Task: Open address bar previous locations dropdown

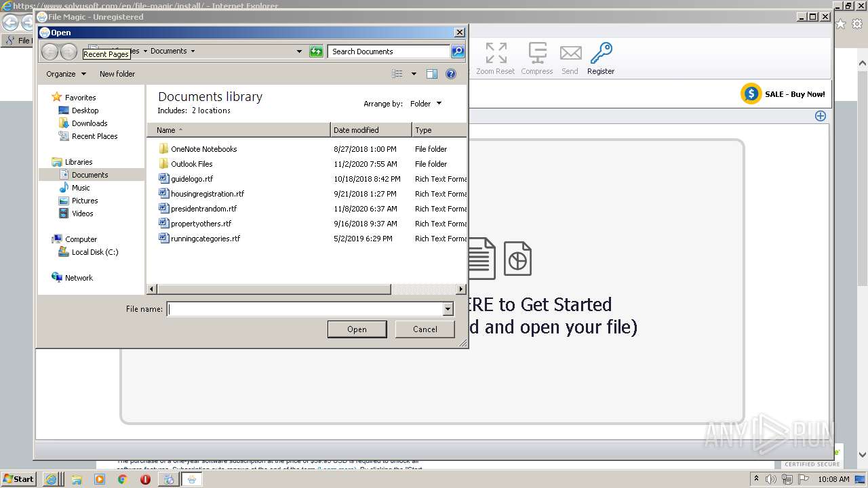Action: 299,52
